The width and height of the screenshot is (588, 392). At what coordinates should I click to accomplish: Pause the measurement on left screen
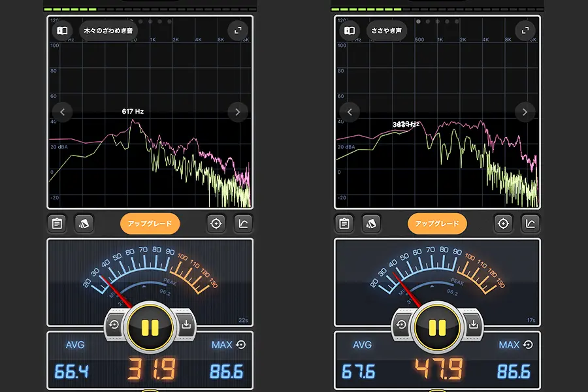(150, 327)
